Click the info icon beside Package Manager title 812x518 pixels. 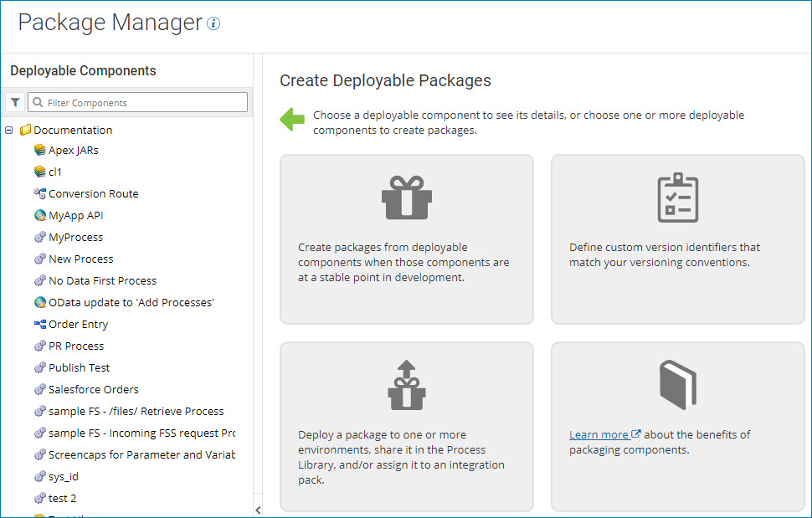pos(213,23)
